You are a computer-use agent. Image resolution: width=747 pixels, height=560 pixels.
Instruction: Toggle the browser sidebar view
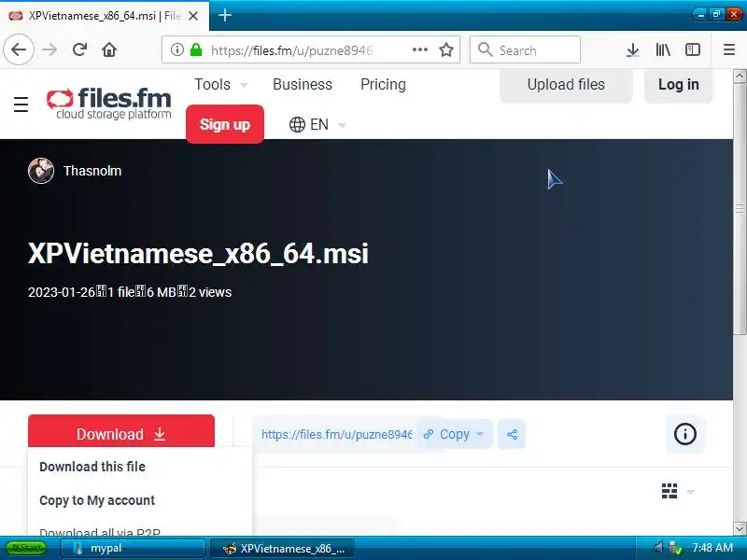click(x=692, y=49)
